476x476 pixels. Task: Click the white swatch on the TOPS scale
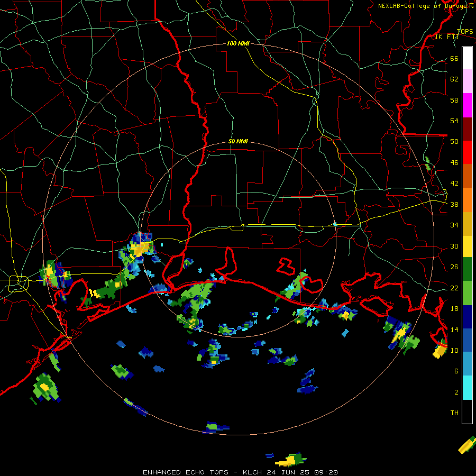point(467,58)
